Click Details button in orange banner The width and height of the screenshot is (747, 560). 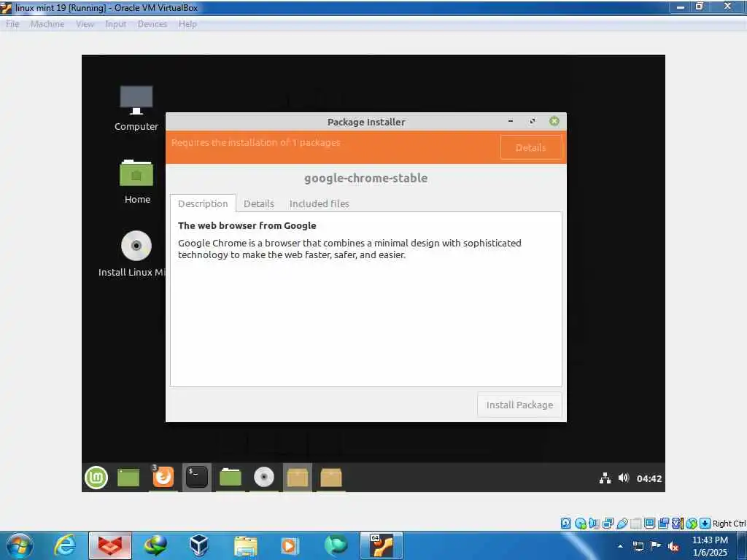pos(531,147)
